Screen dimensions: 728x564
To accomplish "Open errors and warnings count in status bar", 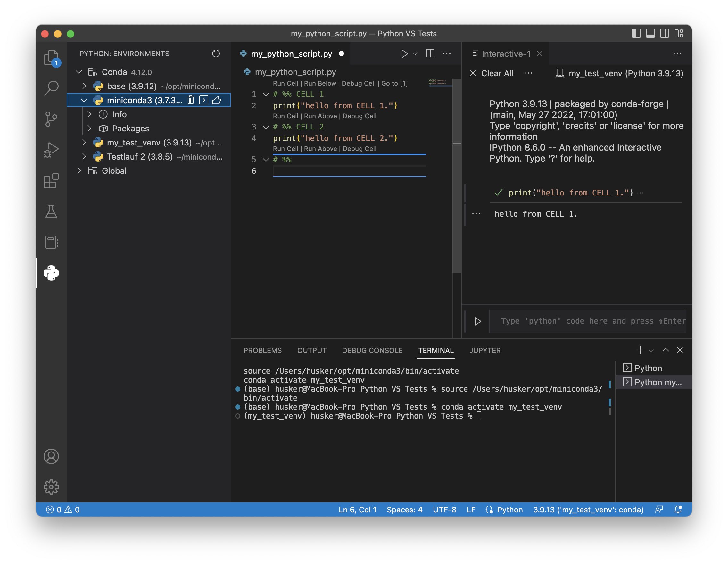I will 63,510.
